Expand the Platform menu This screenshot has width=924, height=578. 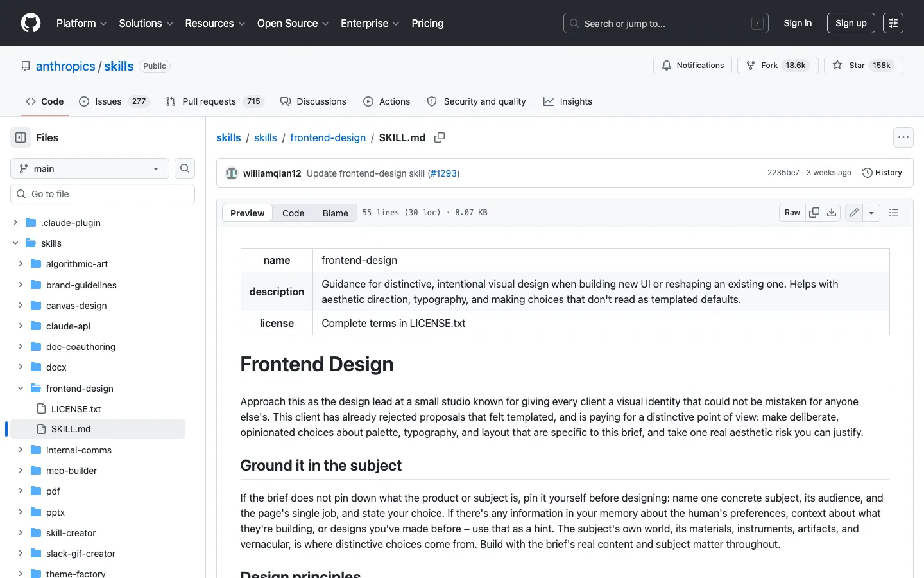[x=81, y=23]
